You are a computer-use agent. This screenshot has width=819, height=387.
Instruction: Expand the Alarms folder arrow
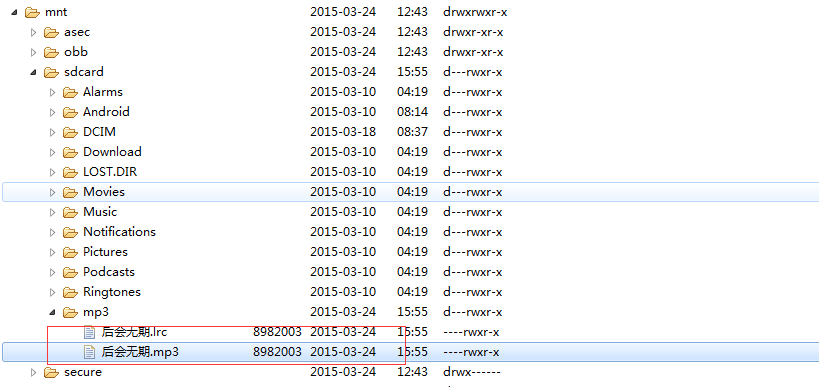(52, 92)
